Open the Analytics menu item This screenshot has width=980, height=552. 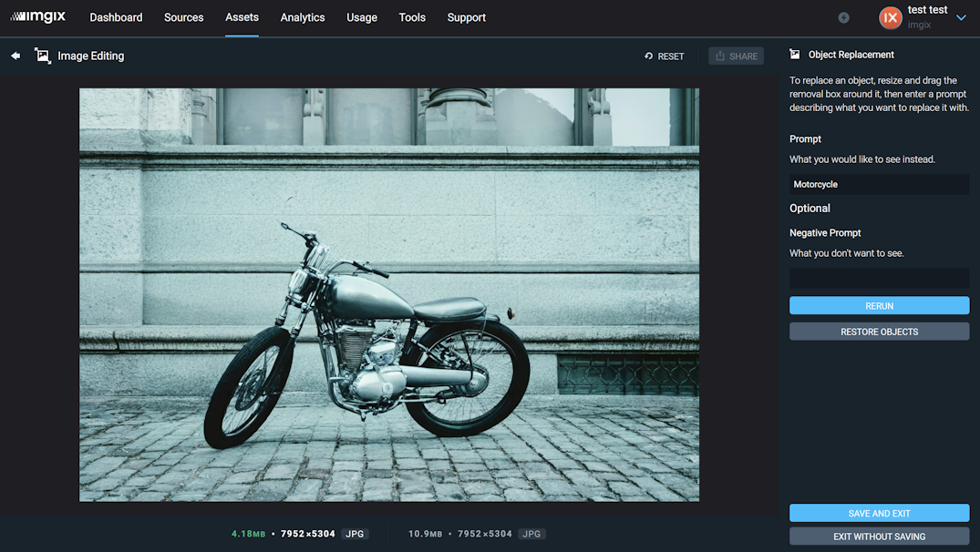point(302,16)
